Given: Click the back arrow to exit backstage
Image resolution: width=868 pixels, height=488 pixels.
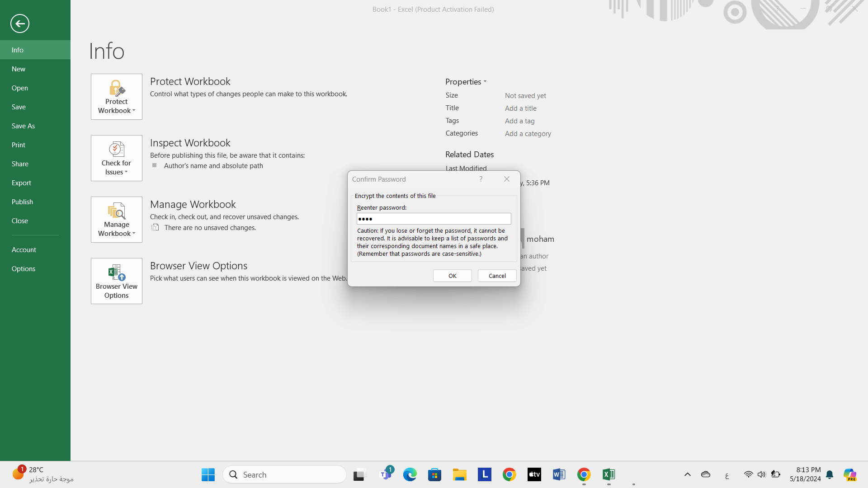Looking at the screenshot, I should (20, 23).
